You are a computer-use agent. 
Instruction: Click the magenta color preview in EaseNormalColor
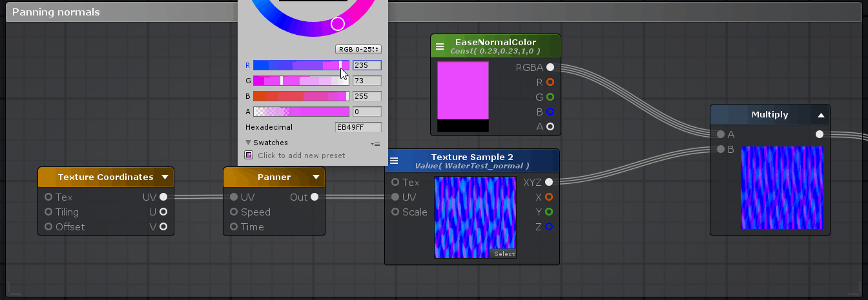pyautogui.click(x=463, y=90)
